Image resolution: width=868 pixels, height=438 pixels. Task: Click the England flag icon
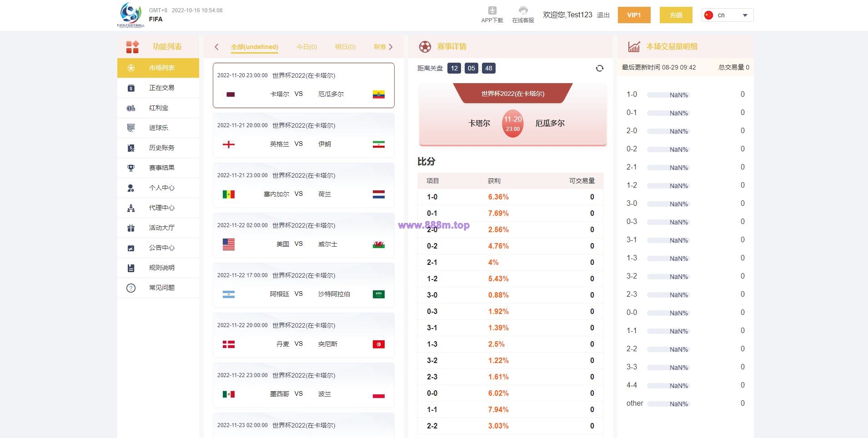click(x=229, y=144)
